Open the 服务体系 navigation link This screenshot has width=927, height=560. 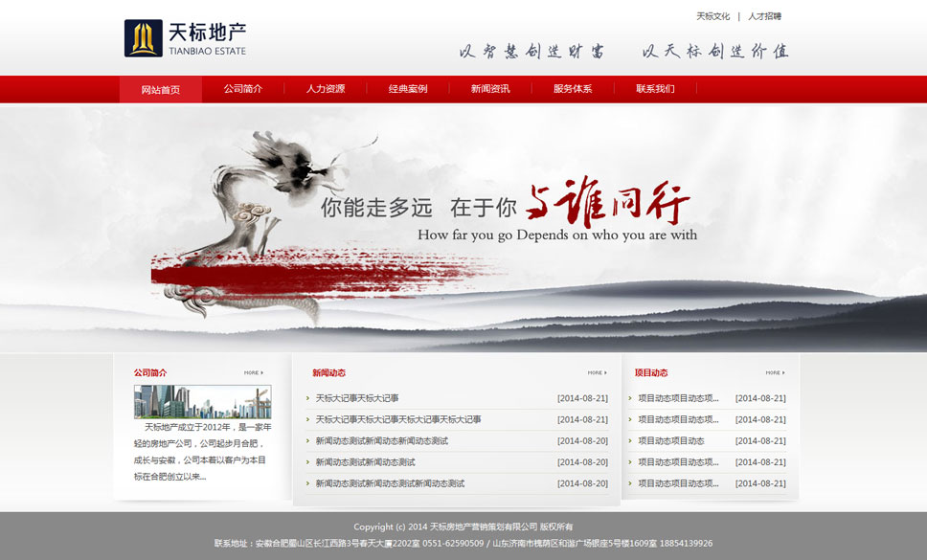[x=572, y=89]
